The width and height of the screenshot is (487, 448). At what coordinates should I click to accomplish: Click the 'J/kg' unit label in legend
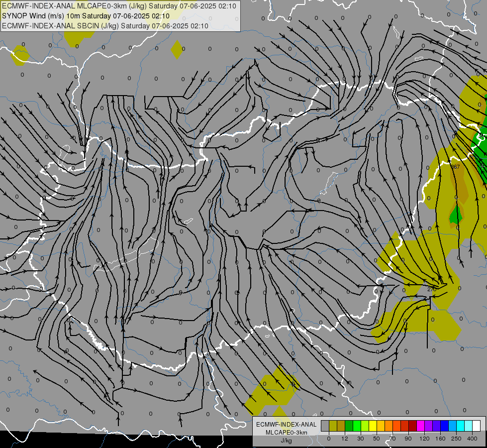click(x=287, y=441)
